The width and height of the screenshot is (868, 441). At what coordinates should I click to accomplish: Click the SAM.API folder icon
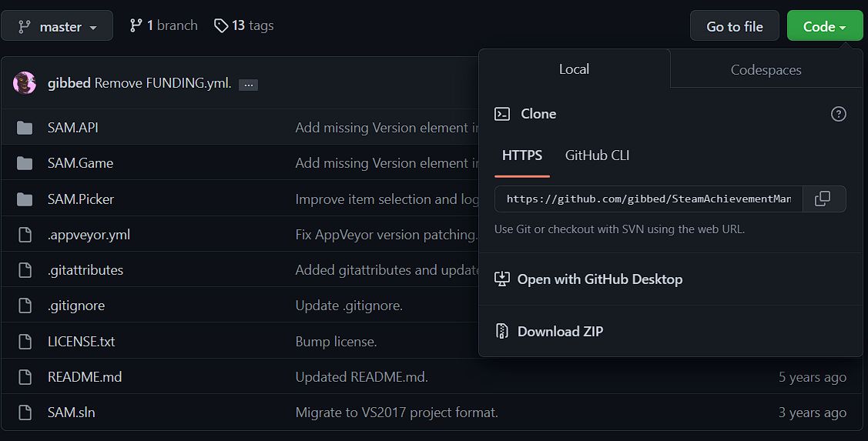(x=25, y=128)
